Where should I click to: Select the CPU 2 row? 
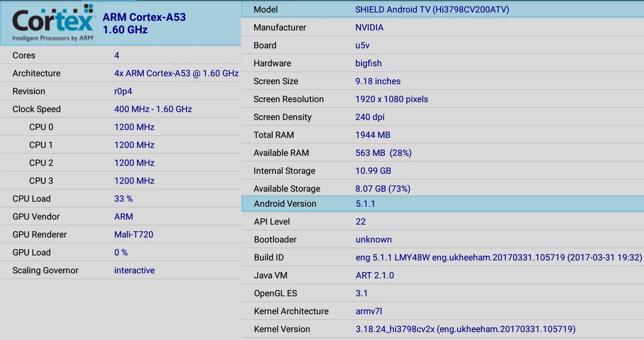[x=121, y=163]
